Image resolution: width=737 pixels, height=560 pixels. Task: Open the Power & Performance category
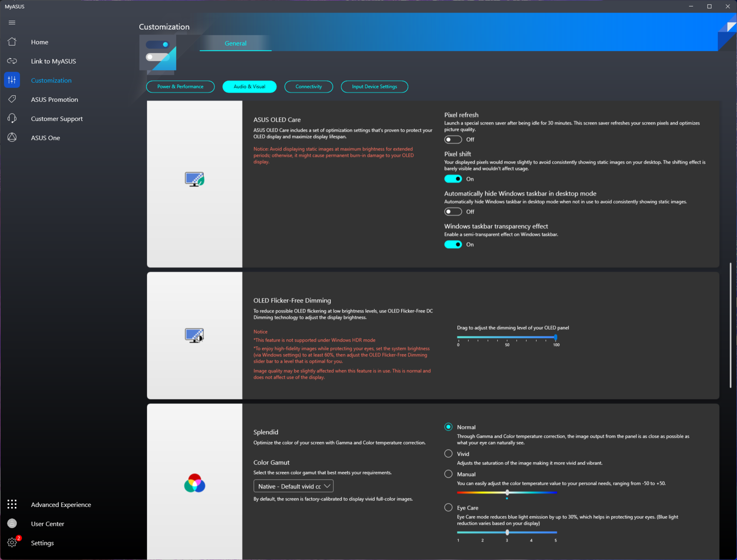pos(180,86)
